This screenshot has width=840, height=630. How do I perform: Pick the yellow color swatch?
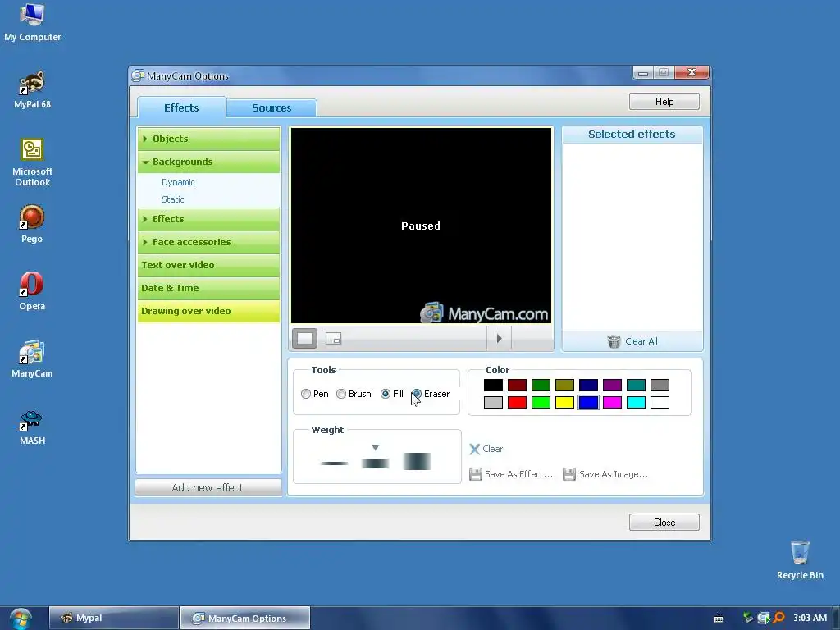coord(564,402)
